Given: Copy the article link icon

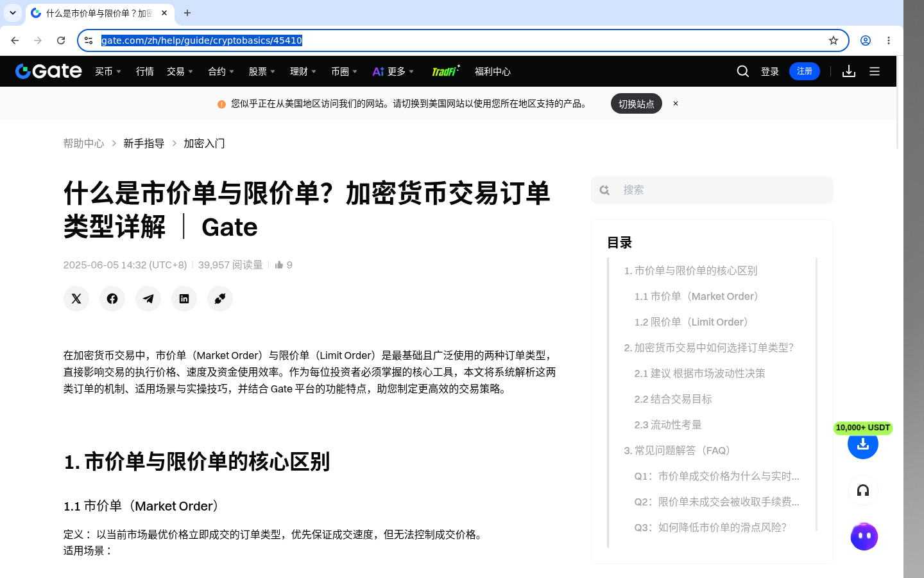Looking at the screenshot, I should (x=220, y=299).
